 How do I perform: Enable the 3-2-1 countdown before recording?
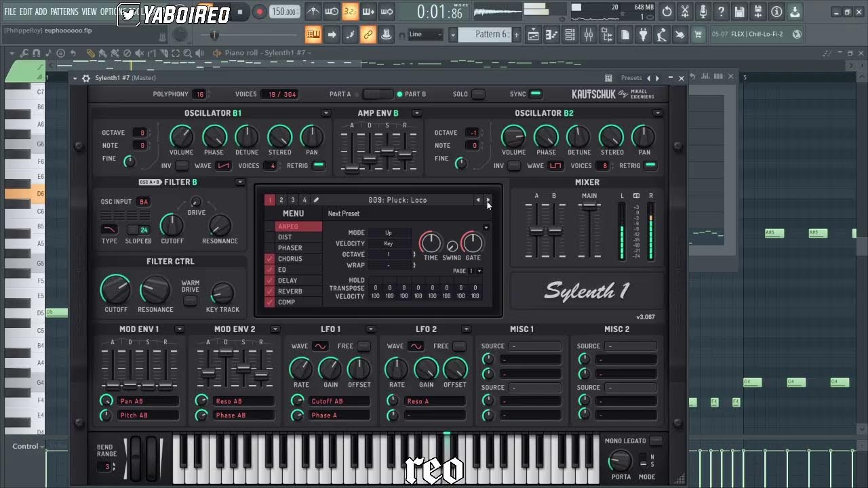coord(350,12)
